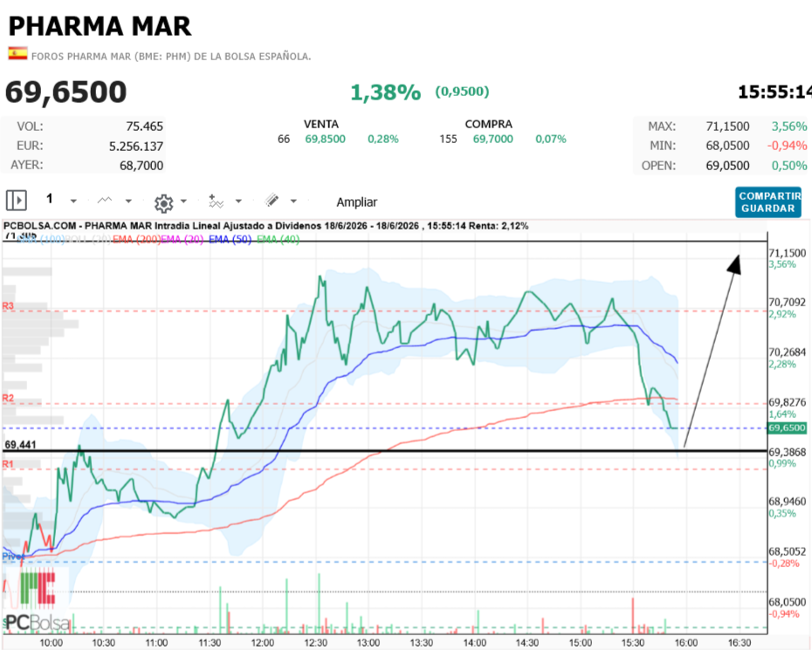Open the add indicators icon

pyautogui.click(x=216, y=201)
